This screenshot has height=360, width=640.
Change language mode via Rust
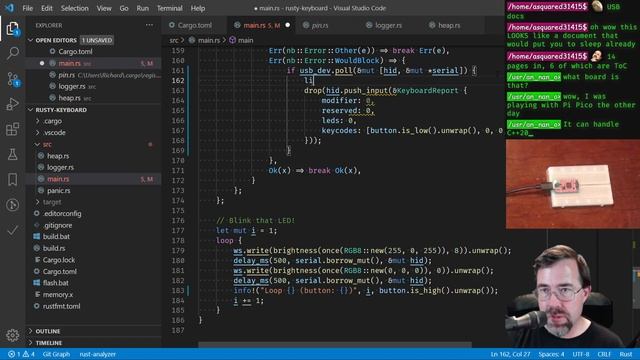tap(626, 354)
